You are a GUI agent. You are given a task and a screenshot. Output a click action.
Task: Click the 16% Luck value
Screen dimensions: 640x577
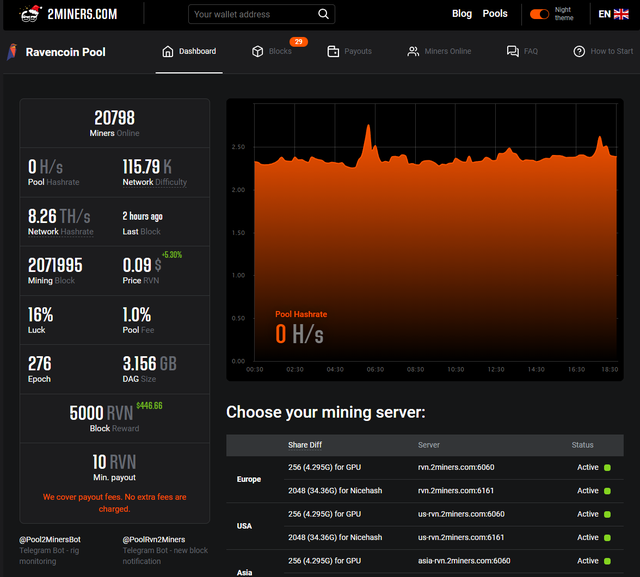pos(40,315)
